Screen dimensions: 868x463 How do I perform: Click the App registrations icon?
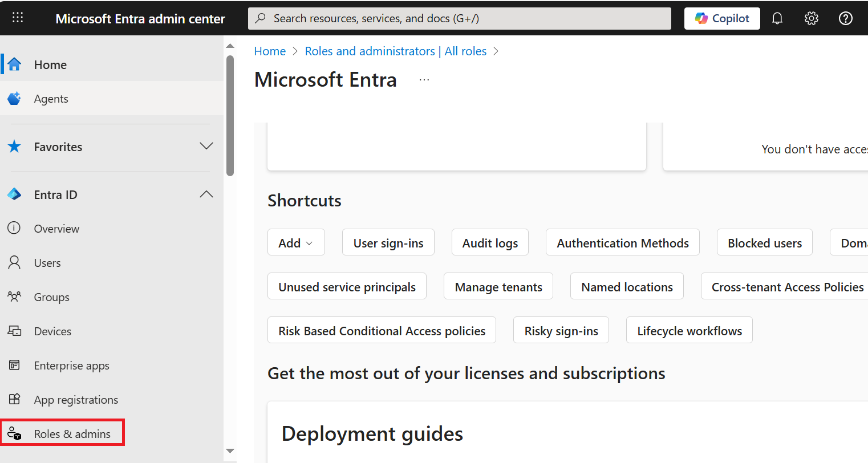coord(14,399)
